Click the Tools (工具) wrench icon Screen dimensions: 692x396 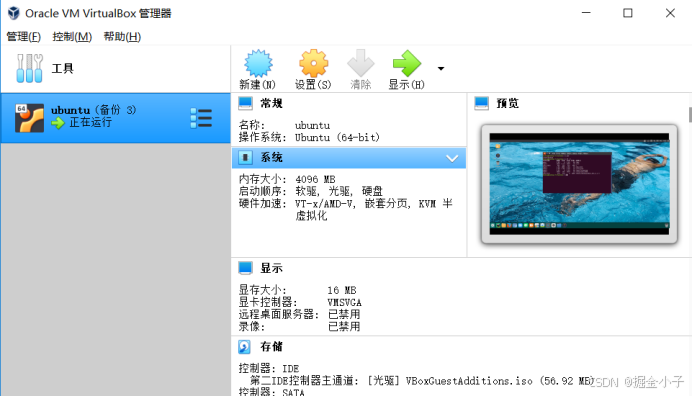[30, 68]
